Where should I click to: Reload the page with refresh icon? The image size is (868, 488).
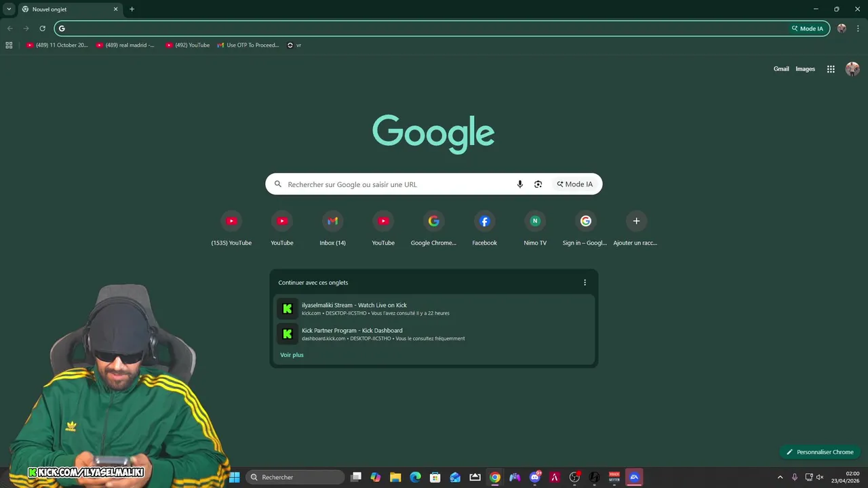coord(42,28)
